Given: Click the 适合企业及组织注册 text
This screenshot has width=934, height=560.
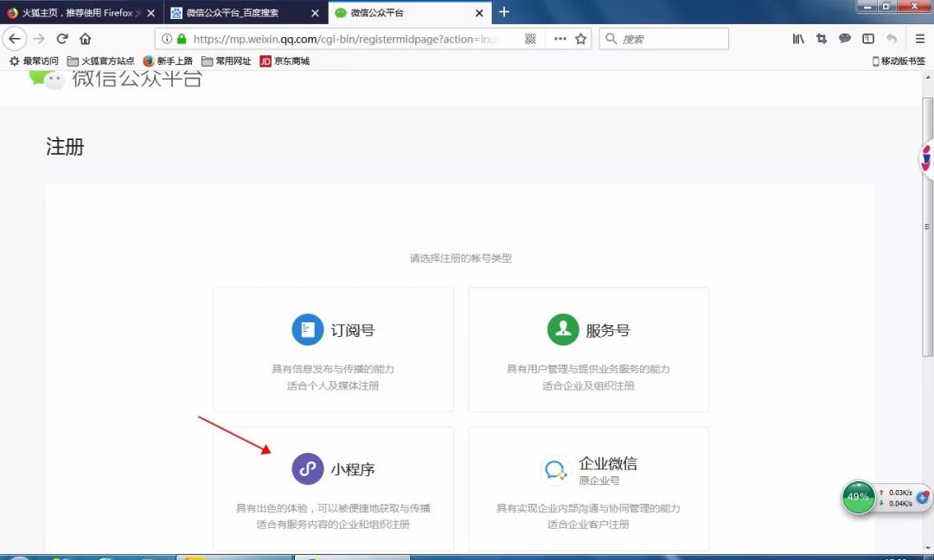Looking at the screenshot, I should coord(589,385).
